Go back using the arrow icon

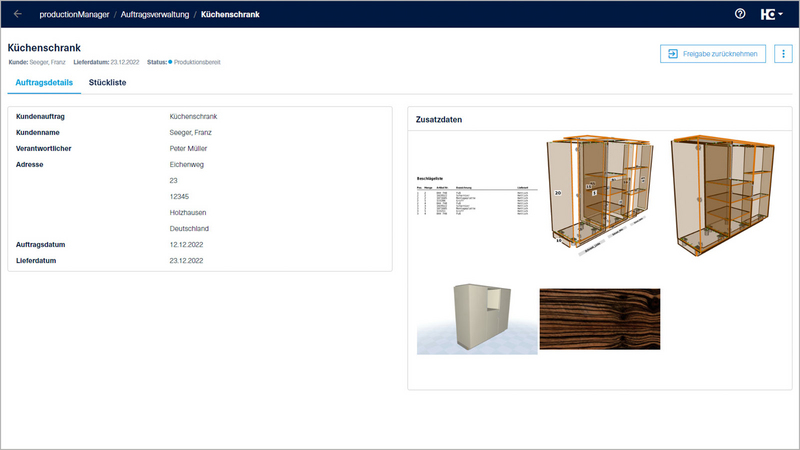pos(18,14)
